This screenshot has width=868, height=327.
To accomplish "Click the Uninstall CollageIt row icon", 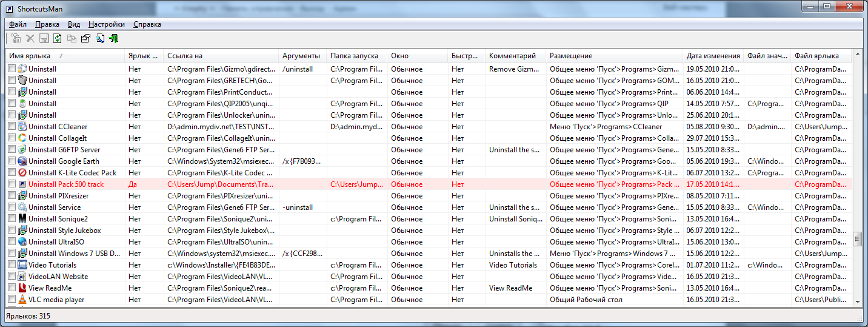I will (x=22, y=138).
